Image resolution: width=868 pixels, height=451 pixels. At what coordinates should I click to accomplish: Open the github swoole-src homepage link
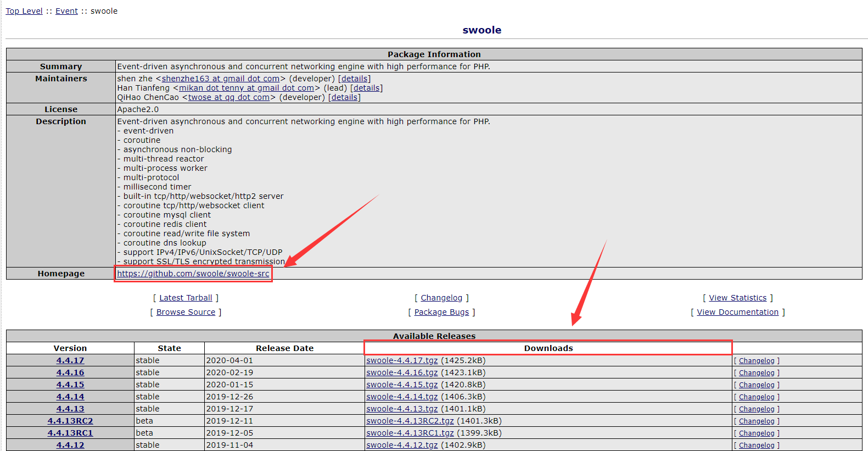pyautogui.click(x=193, y=274)
